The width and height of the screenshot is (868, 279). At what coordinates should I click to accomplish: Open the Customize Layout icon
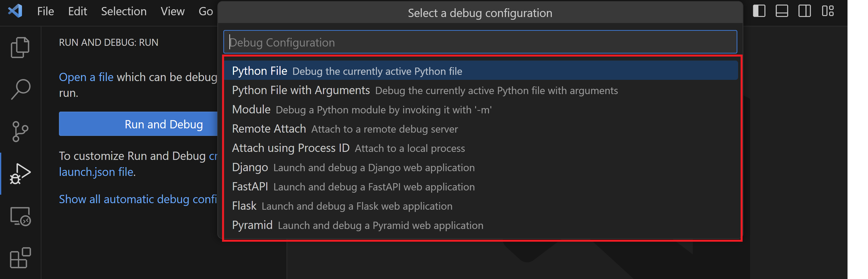(828, 11)
